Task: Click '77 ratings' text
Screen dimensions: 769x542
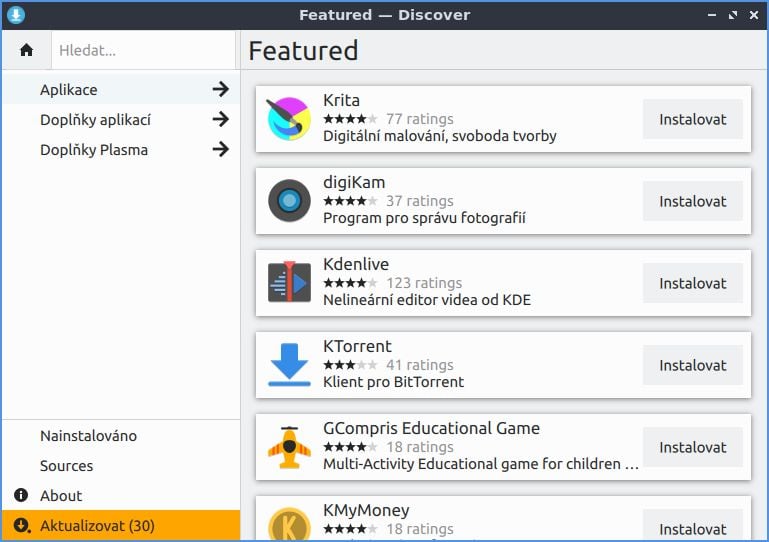Action: point(420,119)
